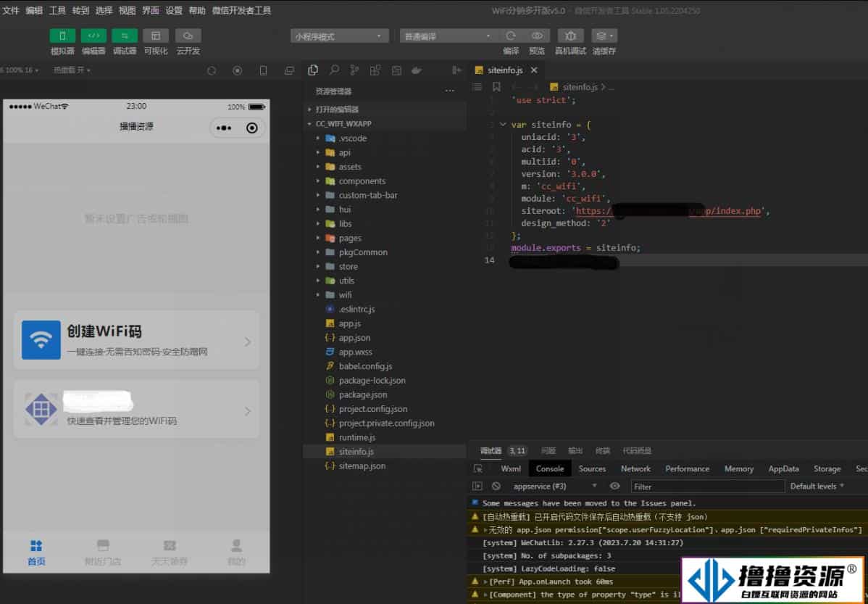
Task: Click the console Filter input field
Action: [707, 487]
